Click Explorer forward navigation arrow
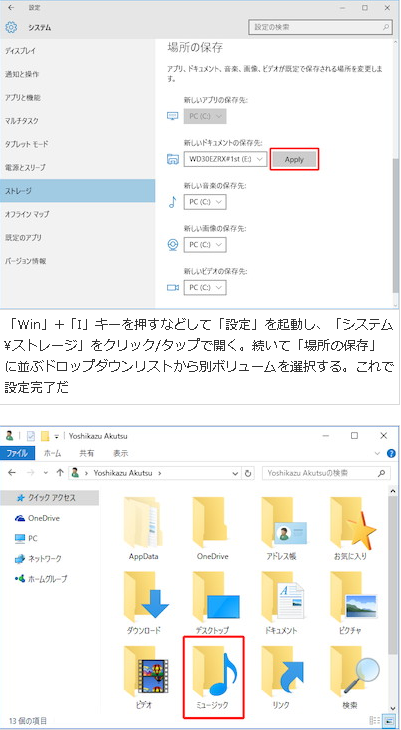The height and width of the screenshot is (730, 401). pyautogui.click(x=30, y=473)
